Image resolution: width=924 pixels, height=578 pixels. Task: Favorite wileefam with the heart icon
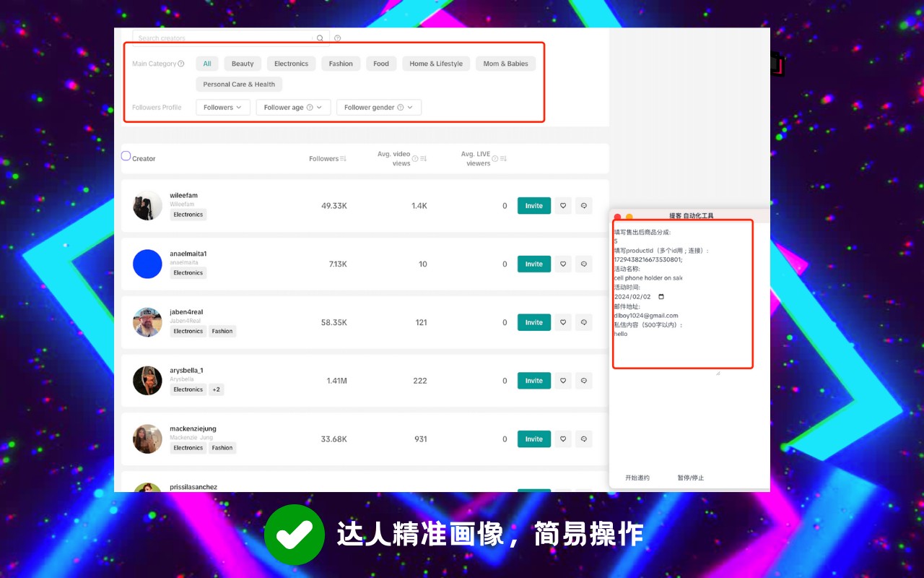point(563,206)
